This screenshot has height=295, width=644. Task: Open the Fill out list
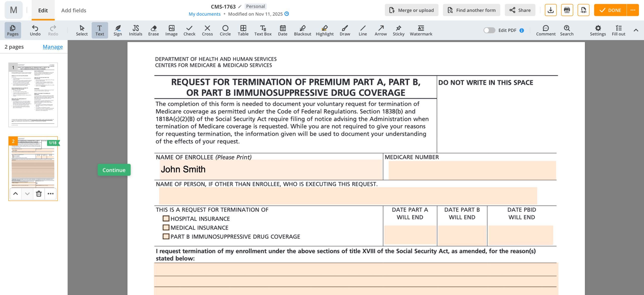pos(618,30)
